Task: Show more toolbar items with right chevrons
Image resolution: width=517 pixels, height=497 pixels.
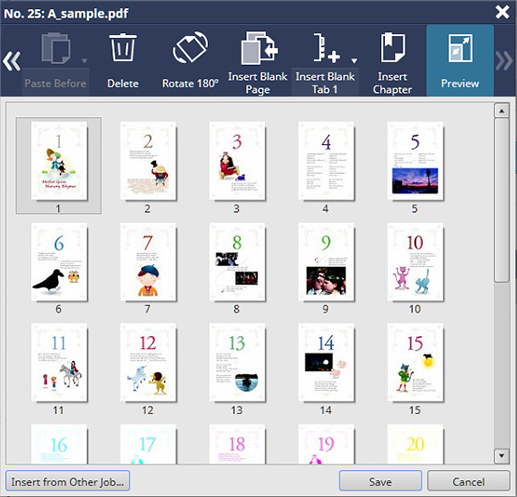Action: tap(504, 61)
